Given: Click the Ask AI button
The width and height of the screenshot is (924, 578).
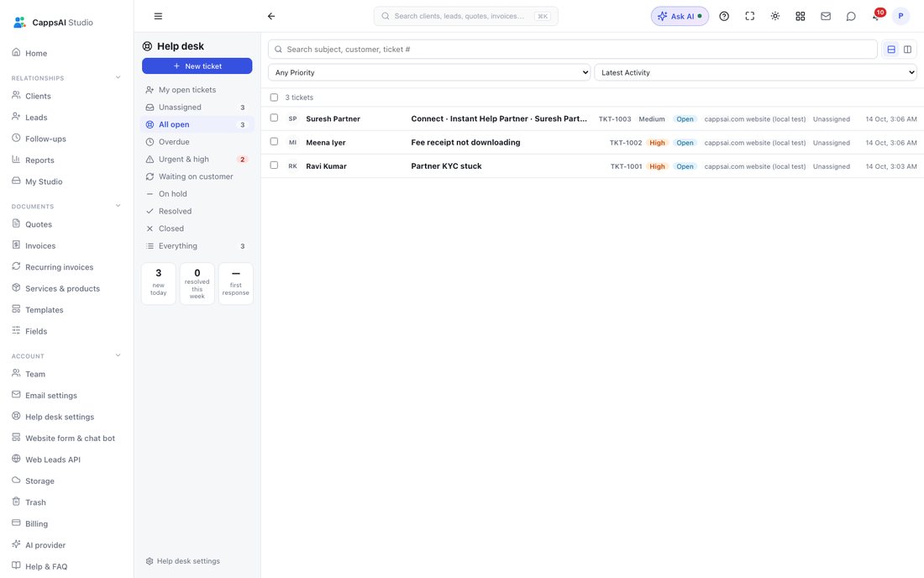Looking at the screenshot, I should (680, 16).
